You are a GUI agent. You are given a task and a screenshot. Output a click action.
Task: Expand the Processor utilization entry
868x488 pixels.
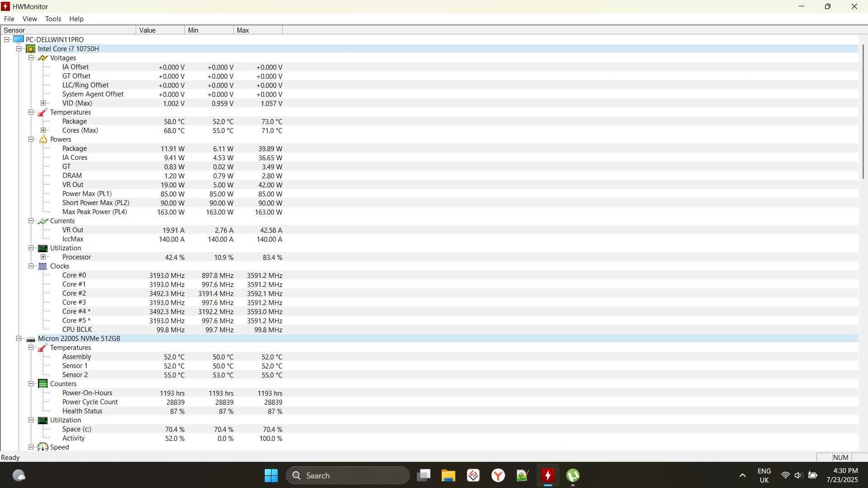43,257
